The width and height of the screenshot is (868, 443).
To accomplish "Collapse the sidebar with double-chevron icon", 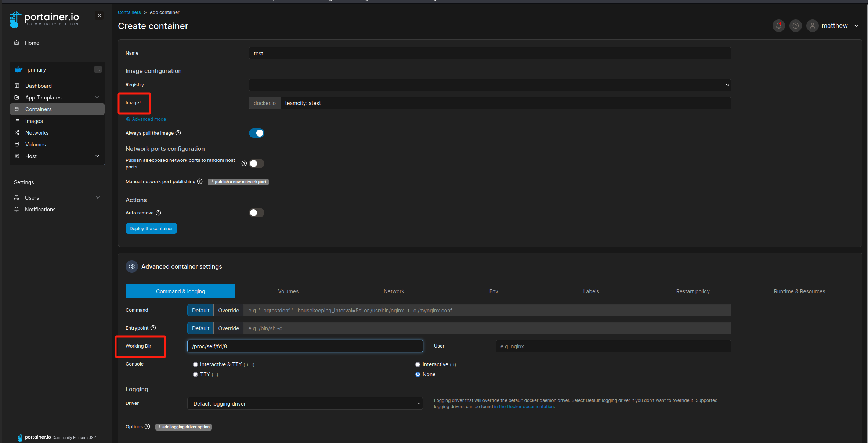I will (x=99, y=15).
